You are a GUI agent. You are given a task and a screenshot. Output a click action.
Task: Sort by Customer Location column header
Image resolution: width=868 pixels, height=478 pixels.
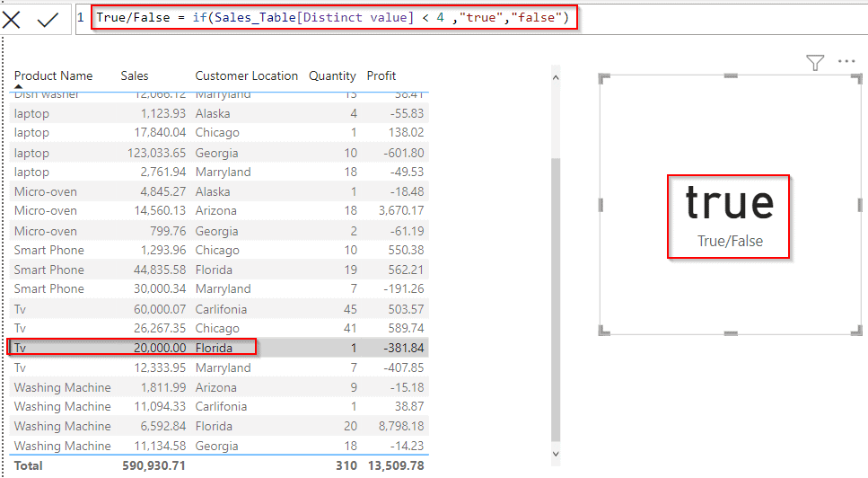(246, 75)
